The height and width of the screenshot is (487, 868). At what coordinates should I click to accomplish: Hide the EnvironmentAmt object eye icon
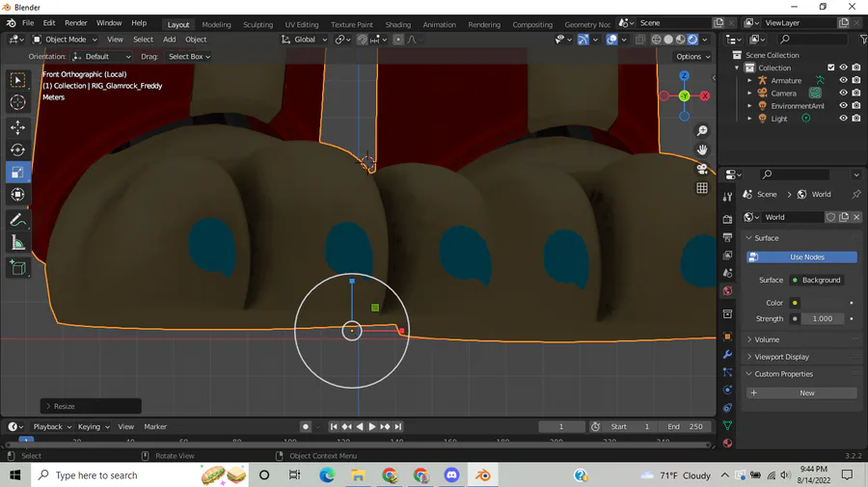(843, 106)
